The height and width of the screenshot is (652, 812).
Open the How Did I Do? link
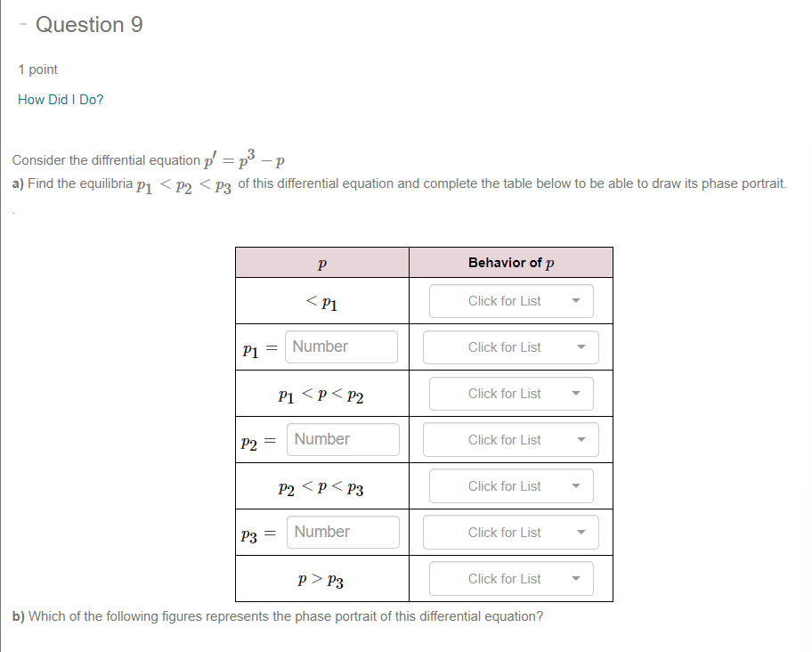click(x=60, y=99)
